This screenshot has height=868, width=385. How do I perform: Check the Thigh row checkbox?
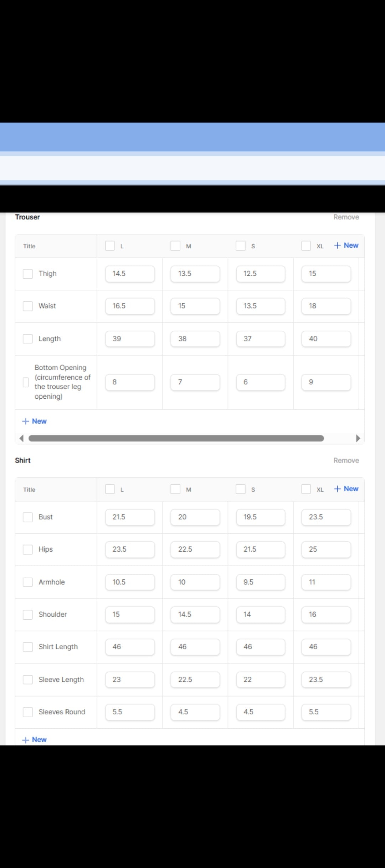pyautogui.click(x=28, y=274)
